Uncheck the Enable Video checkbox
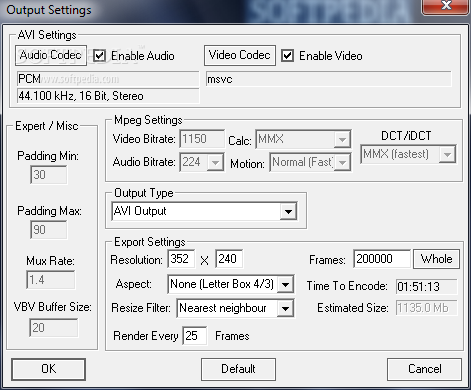 tap(287, 56)
